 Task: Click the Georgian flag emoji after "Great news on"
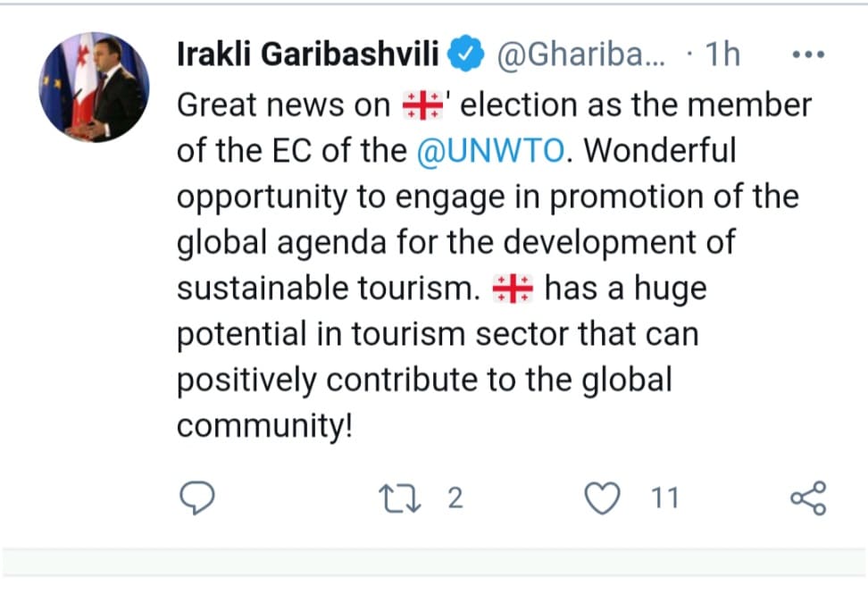point(417,106)
